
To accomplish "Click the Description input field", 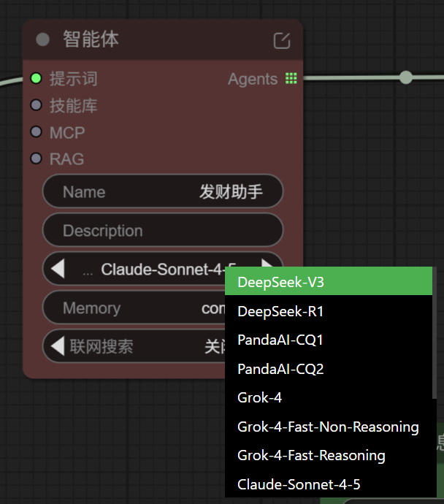I will (163, 231).
